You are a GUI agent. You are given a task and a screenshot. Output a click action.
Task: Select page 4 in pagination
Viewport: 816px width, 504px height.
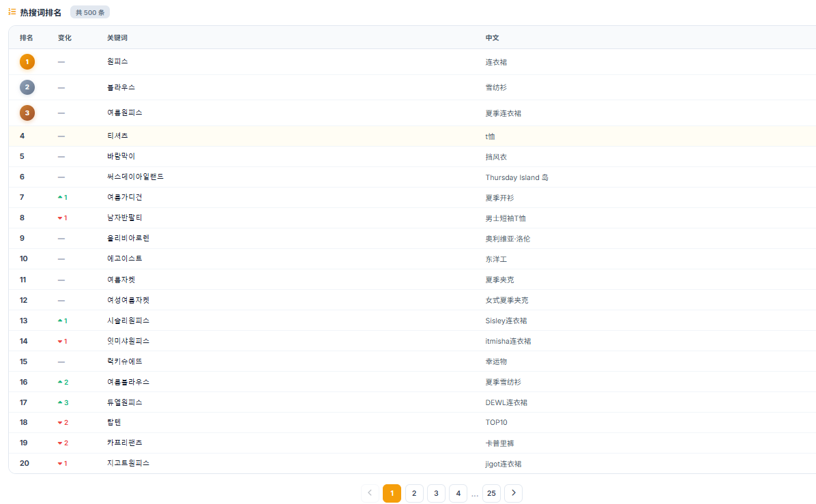(458, 493)
